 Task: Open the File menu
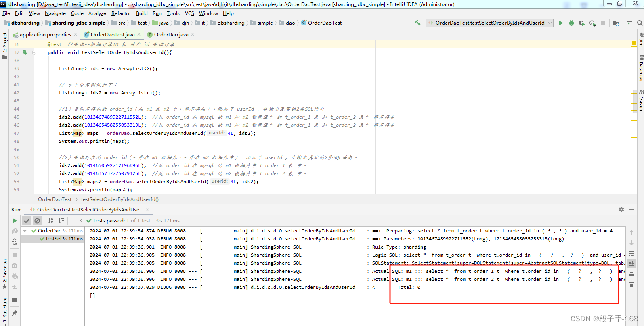6,13
